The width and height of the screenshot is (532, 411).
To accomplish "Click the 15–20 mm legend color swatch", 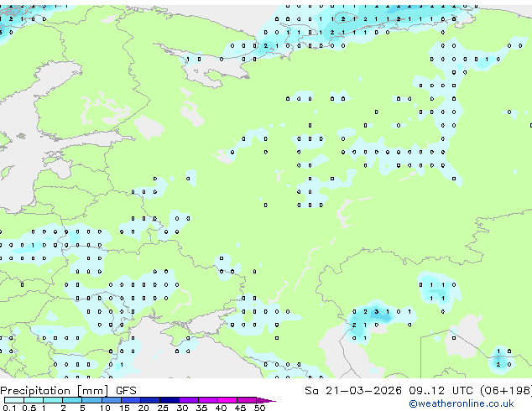I will [131, 400].
